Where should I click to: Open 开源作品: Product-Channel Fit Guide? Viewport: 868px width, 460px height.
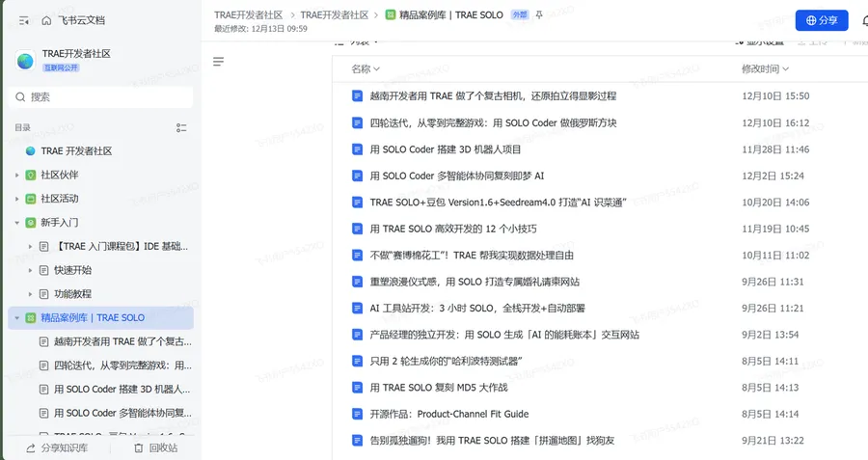(449, 414)
